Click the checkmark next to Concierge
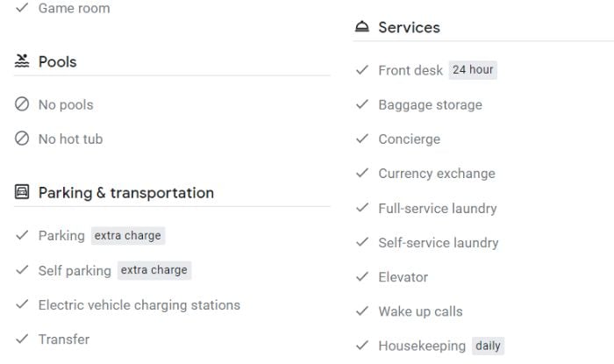Image resolution: width=614 pixels, height=364 pixels. coord(362,139)
